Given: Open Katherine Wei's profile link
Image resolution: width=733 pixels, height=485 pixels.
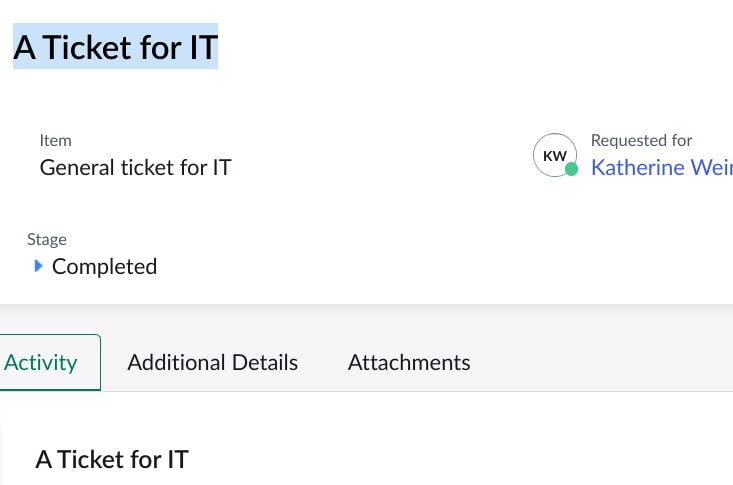Looking at the screenshot, I should (x=661, y=167).
